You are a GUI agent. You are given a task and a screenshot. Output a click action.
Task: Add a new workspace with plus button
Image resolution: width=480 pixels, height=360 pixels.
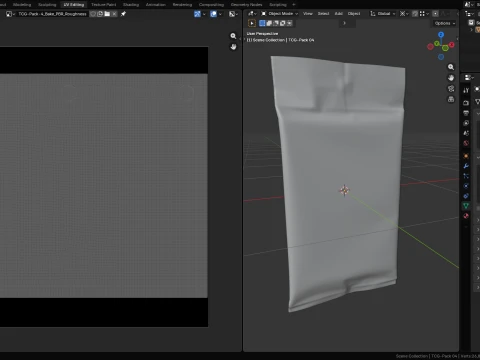coord(294,5)
